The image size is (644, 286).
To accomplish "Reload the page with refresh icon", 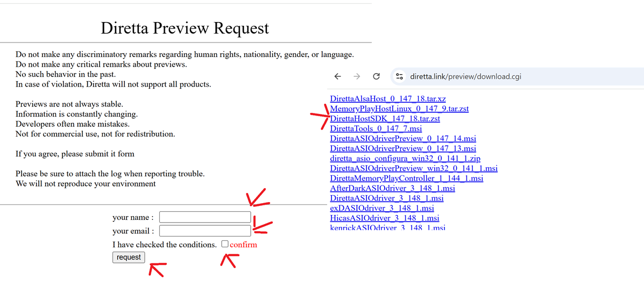I will click(x=377, y=76).
